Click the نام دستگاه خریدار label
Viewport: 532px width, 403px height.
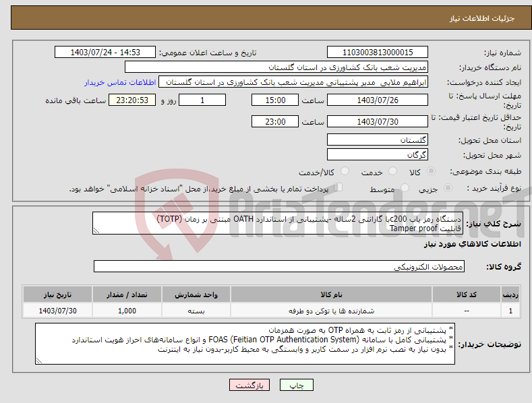click(490, 68)
